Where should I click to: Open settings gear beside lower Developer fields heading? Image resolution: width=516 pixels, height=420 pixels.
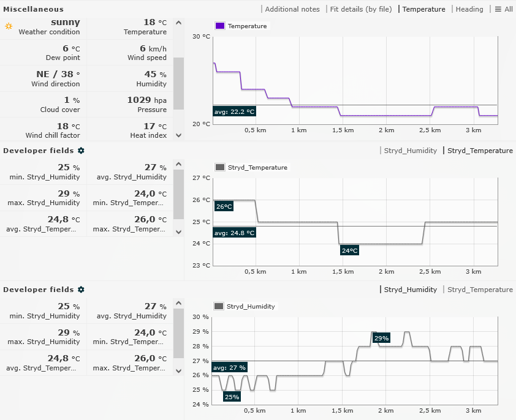[81, 290]
